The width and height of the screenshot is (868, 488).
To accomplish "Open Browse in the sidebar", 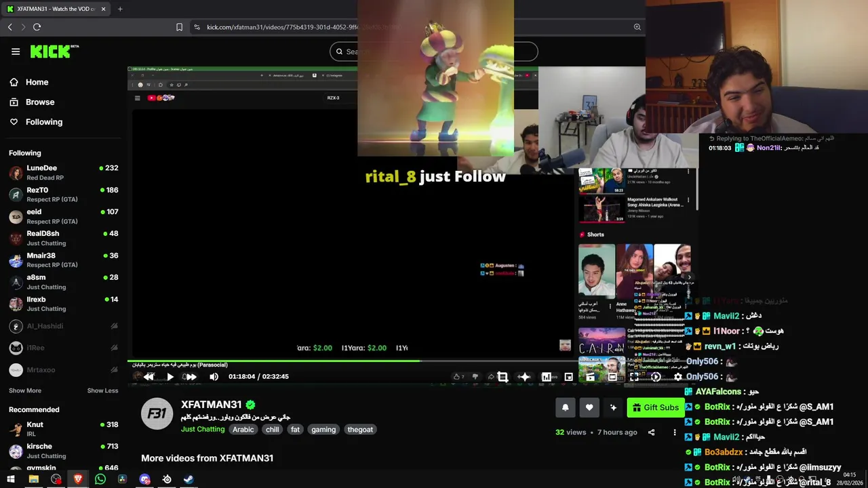I will point(32,102).
